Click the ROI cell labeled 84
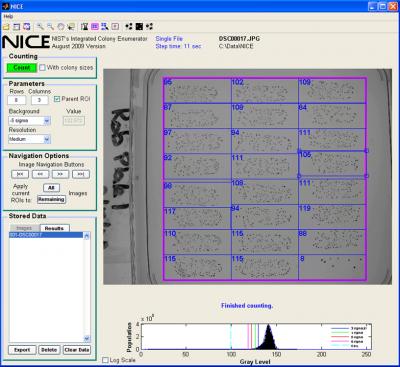400x367 pixels. pyautogui.click(x=332, y=116)
